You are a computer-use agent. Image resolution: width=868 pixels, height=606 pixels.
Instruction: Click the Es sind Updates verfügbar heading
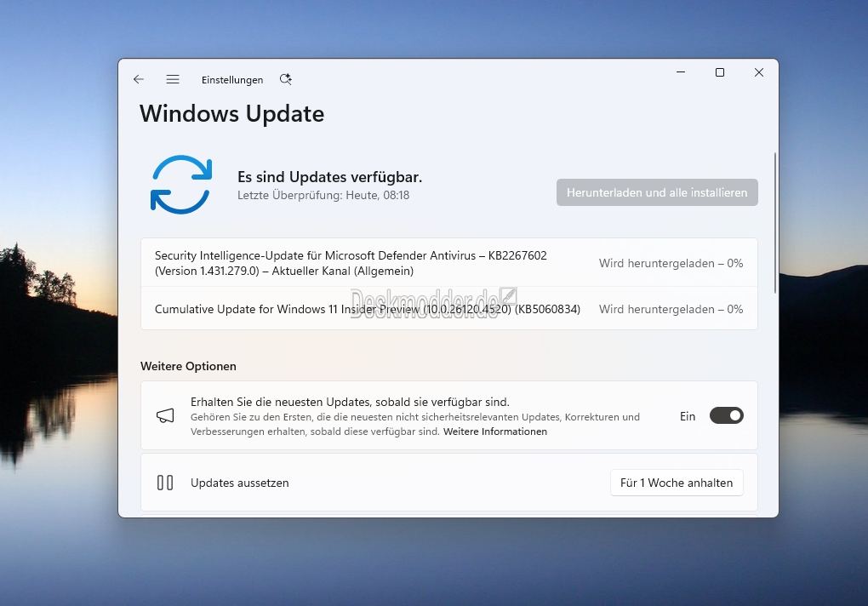(330, 177)
